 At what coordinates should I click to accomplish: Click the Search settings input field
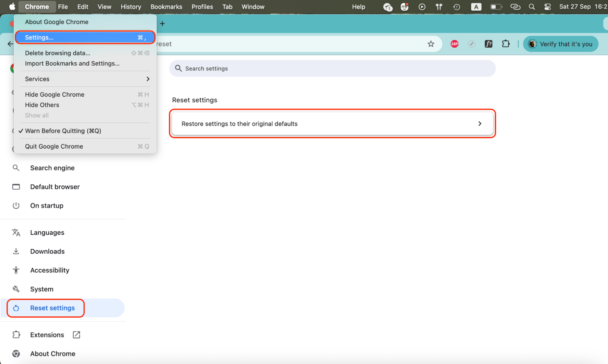click(332, 68)
